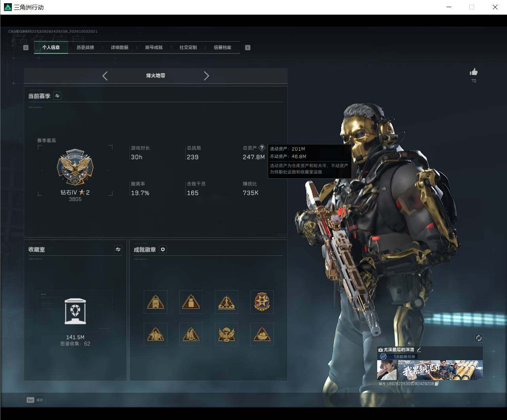The width and height of the screenshot is (507, 420).
Task: Select the lone backpack soldier badge
Action: pyautogui.click(x=191, y=334)
